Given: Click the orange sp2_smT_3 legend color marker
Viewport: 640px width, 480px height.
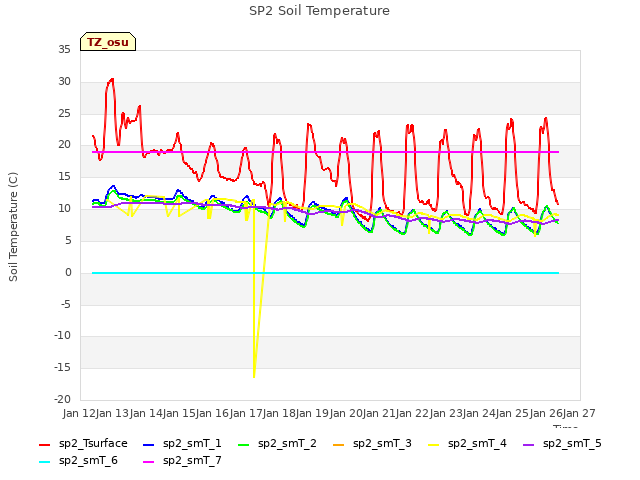Looking at the screenshot, I should click(x=339, y=444).
